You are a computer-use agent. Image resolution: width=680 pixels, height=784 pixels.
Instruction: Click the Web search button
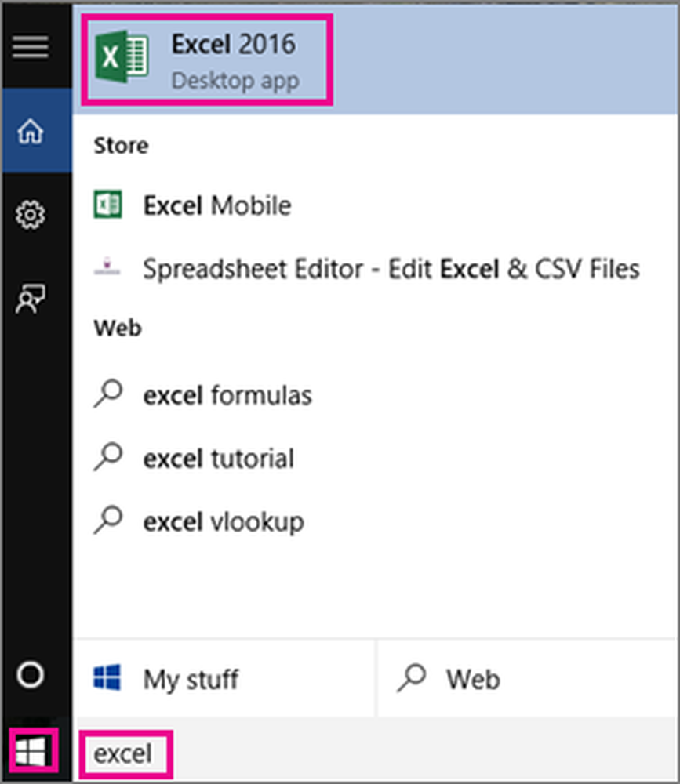(x=473, y=678)
